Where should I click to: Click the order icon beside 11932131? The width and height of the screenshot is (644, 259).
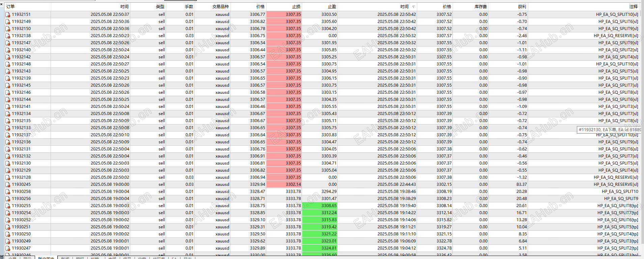pyautogui.click(x=8, y=149)
